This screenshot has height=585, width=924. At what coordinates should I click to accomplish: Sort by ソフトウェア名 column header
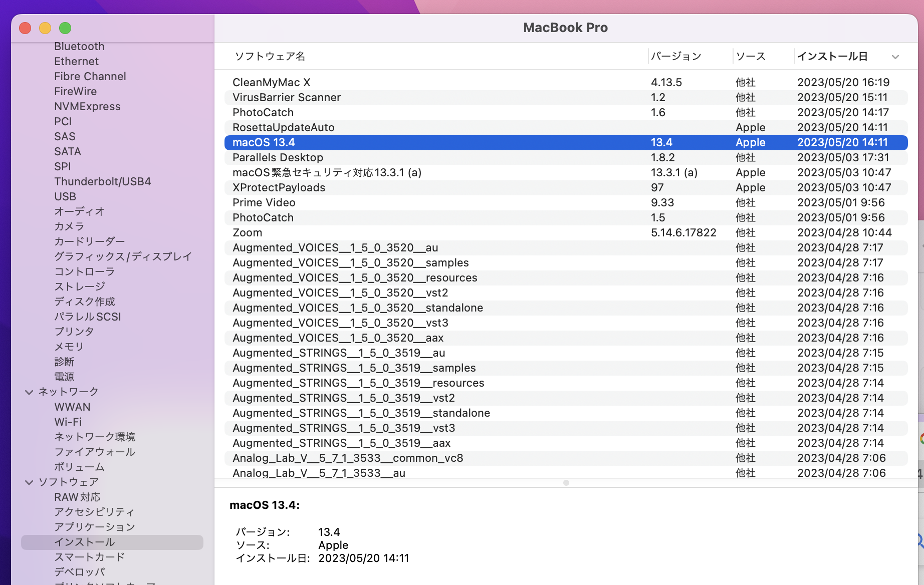[270, 57]
